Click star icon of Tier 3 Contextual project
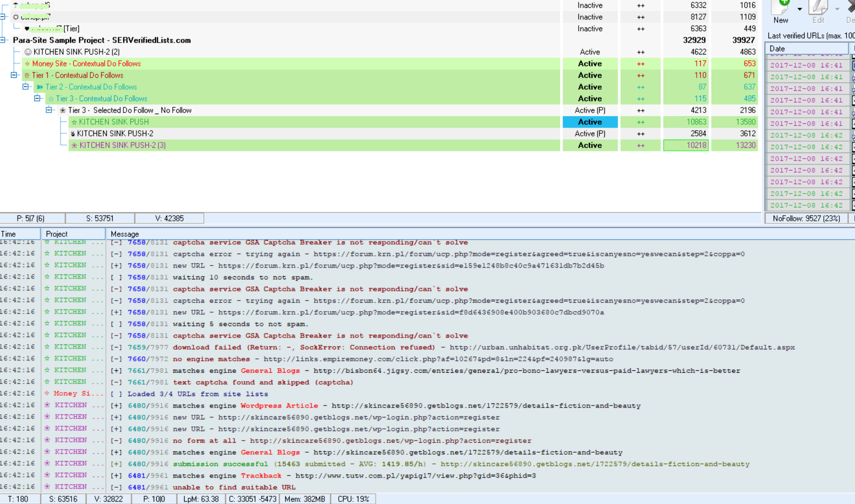 [51, 99]
